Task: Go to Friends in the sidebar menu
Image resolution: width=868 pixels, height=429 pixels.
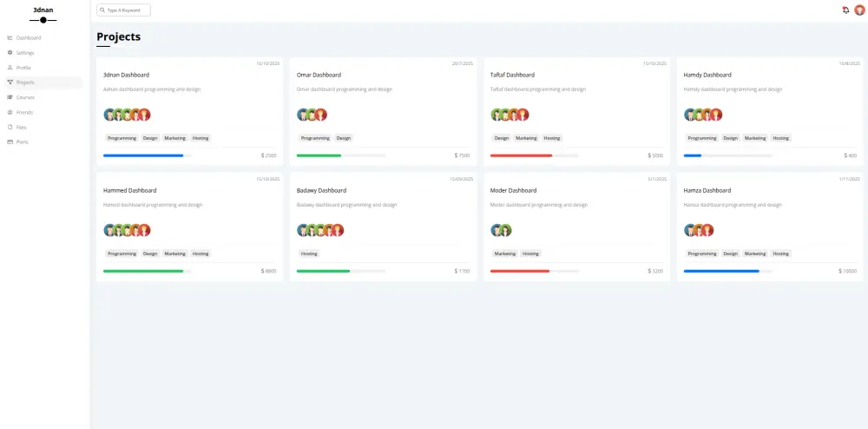Action: [43, 112]
